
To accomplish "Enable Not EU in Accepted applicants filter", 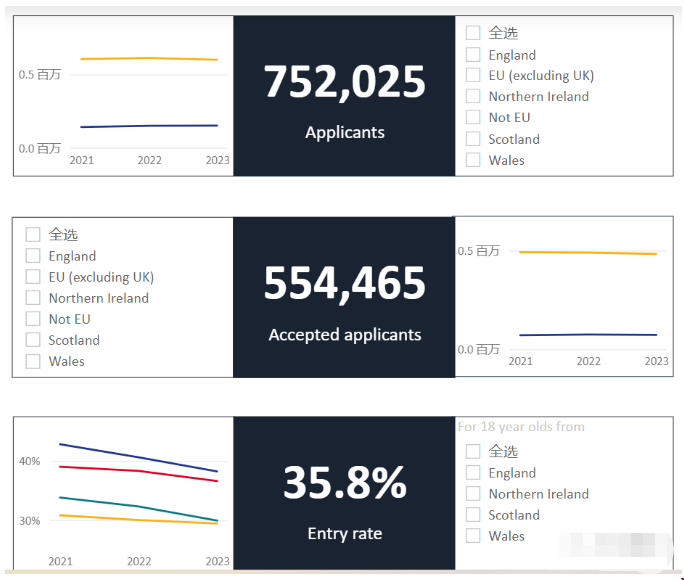I will (33, 319).
